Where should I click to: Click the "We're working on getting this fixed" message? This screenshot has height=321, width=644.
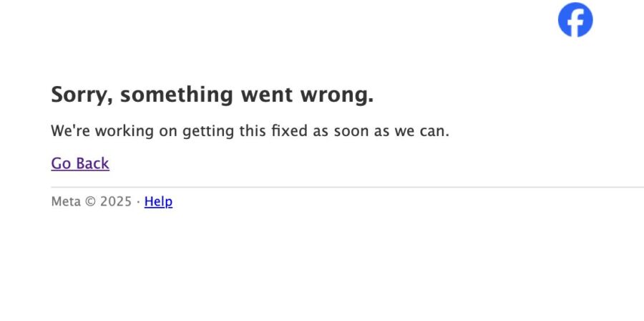pyautogui.click(x=250, y=131)
